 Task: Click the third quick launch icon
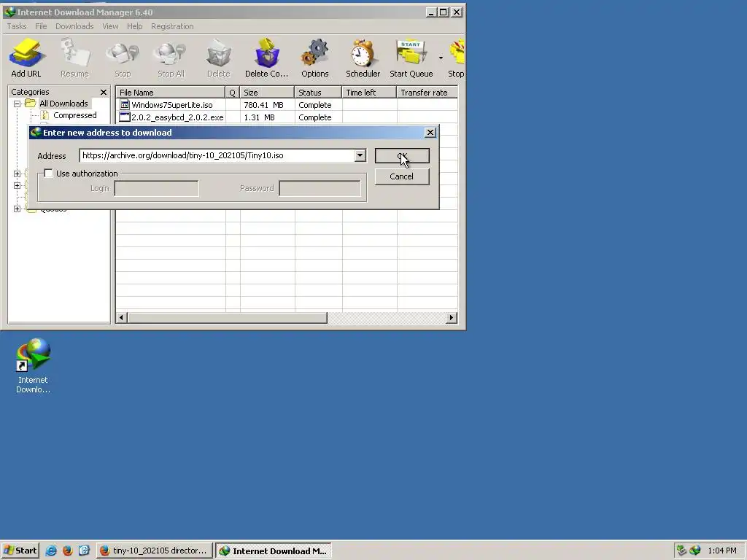click(84, 551)
